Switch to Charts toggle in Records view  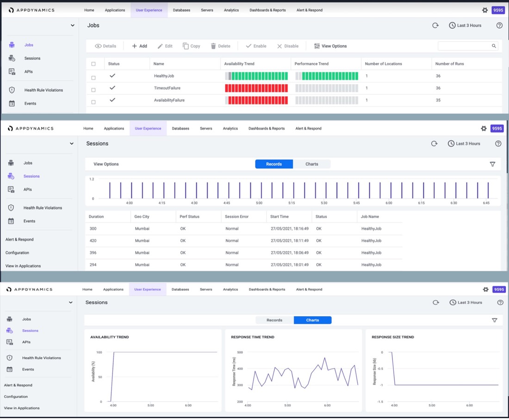311,164
